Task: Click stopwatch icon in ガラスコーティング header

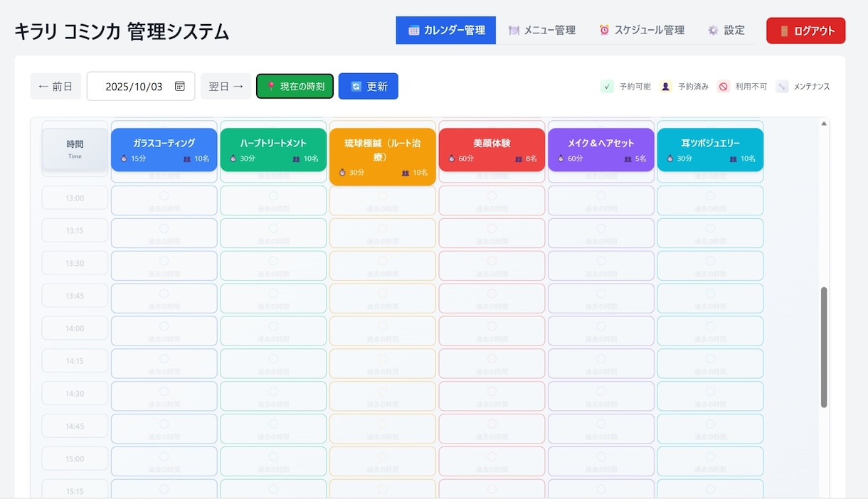Action: click(x=124, y=159)
